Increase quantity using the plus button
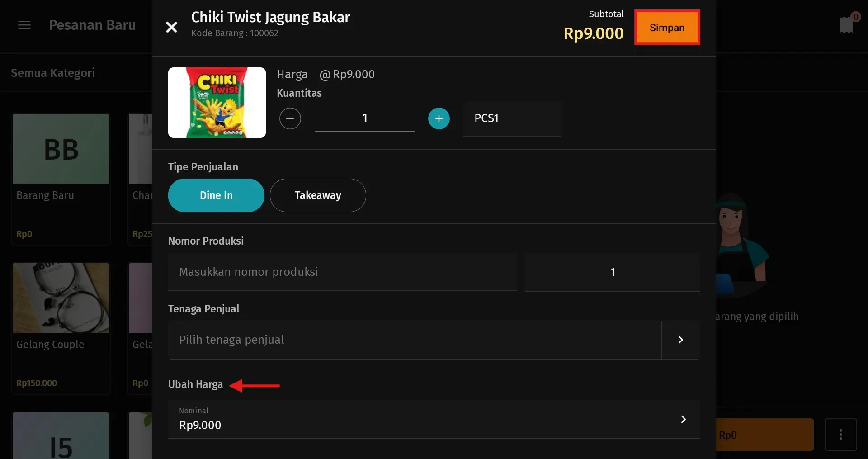 (439, 118)
